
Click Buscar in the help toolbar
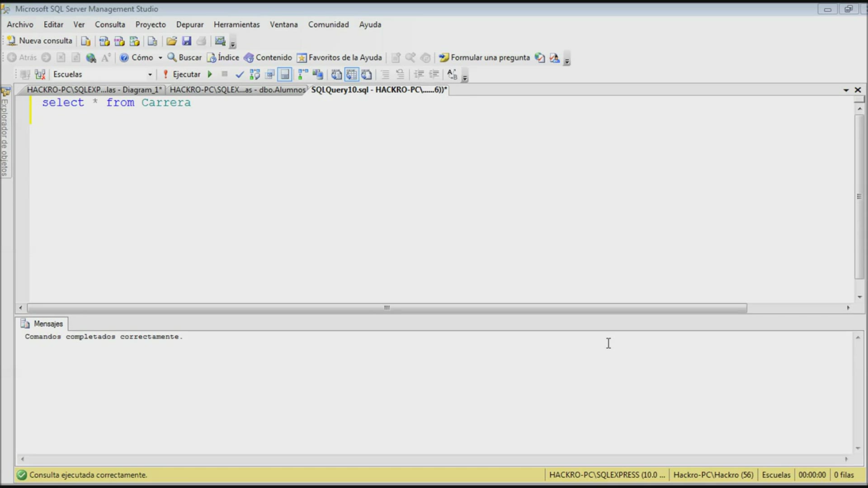(x=184, y=58)
